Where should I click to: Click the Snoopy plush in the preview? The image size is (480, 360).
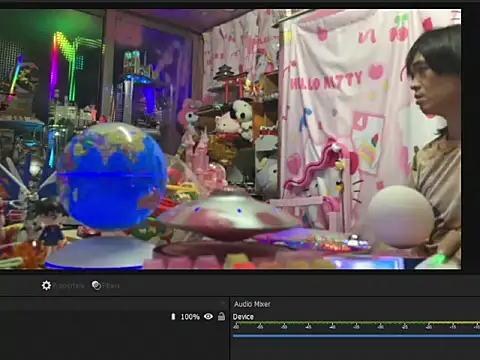point(243,118)
